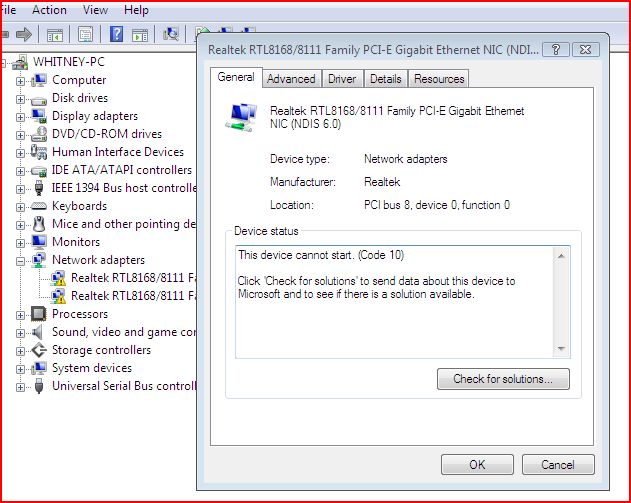631x503 pixels.
Task: Click the dialog title bar help button
Action: pyautogui.click(x=556, y=50)
